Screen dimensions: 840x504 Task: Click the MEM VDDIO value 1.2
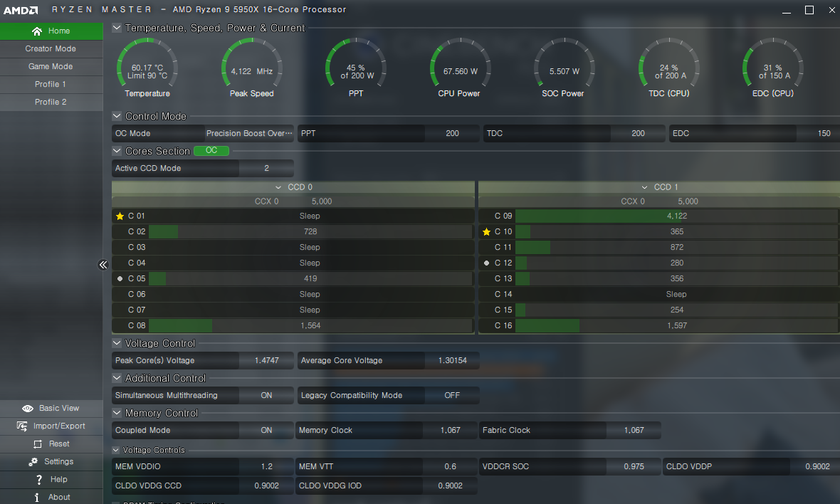point(266,466)
